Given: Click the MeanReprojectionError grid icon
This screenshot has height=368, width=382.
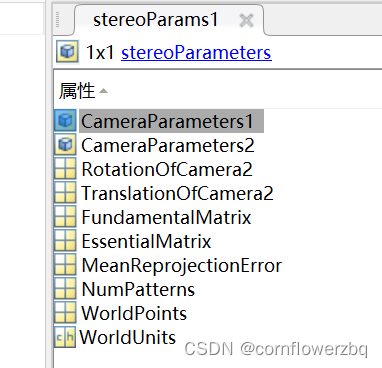Looking at the screenshot, I should pyautogui.click(x=65, y=265).
